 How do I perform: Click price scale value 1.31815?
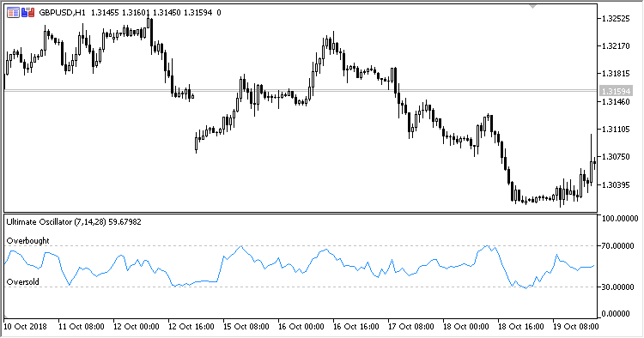pyautogui.click(x=616, y=74)
